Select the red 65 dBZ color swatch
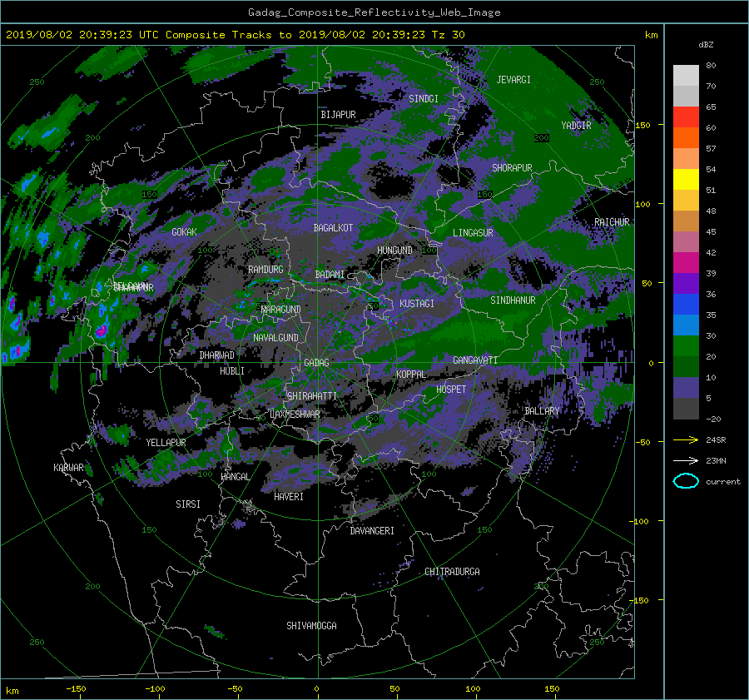This screenshot has height=700, width=749. tap(686, 117)
